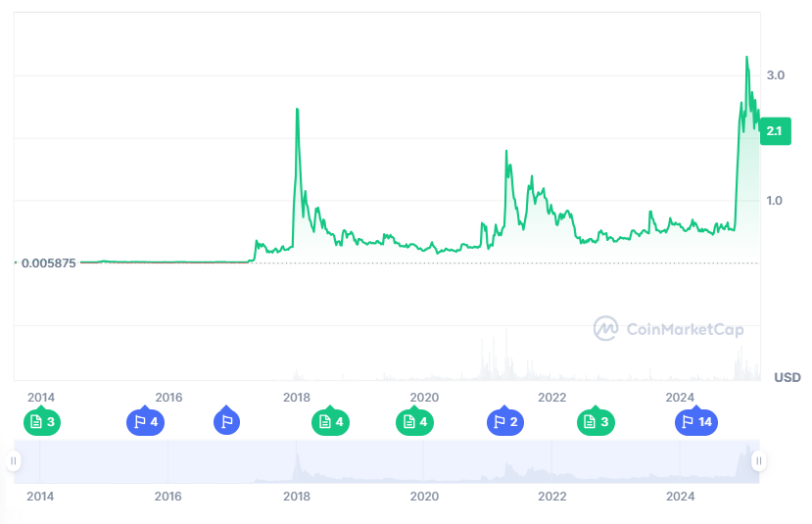Open the green news marker near 2014
The image size is (812, 524).
pos(41,422)
